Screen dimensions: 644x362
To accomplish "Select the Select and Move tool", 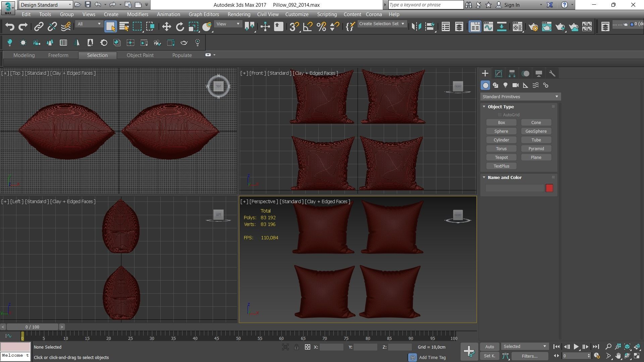I will [x=166, y=27].
